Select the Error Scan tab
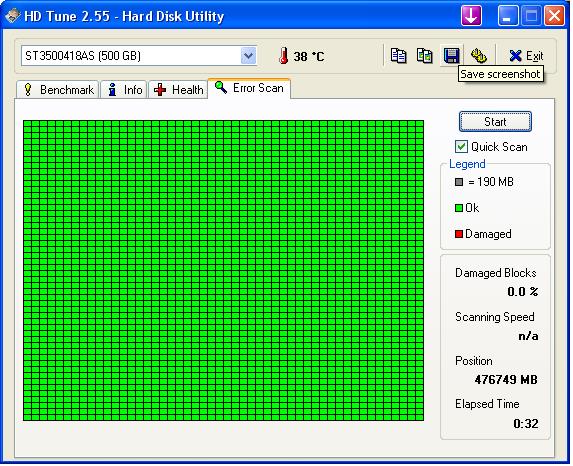Screen dimensions: 573x466 pyautogui.click(x=249, y=88)
